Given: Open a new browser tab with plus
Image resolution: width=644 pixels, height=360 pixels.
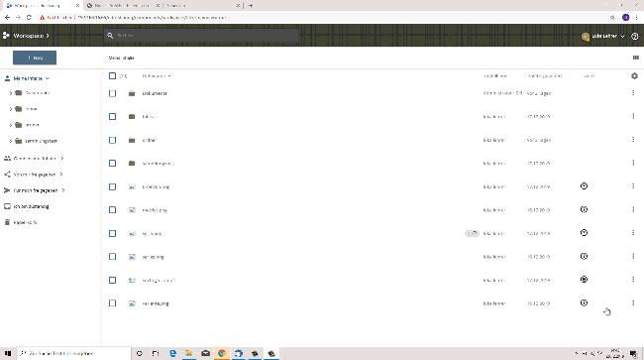Looking at the screenshot, I should [x=251, y=6].
